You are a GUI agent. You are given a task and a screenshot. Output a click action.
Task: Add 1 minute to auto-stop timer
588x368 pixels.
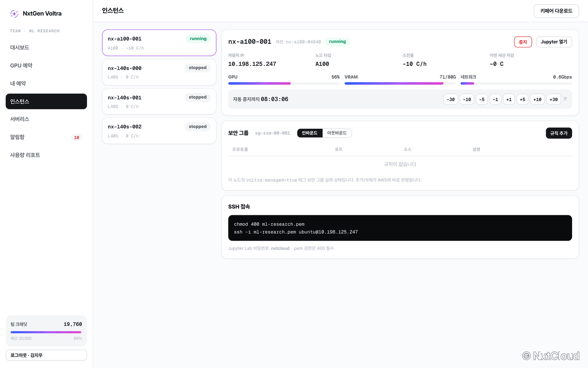[x=509, y=99]
